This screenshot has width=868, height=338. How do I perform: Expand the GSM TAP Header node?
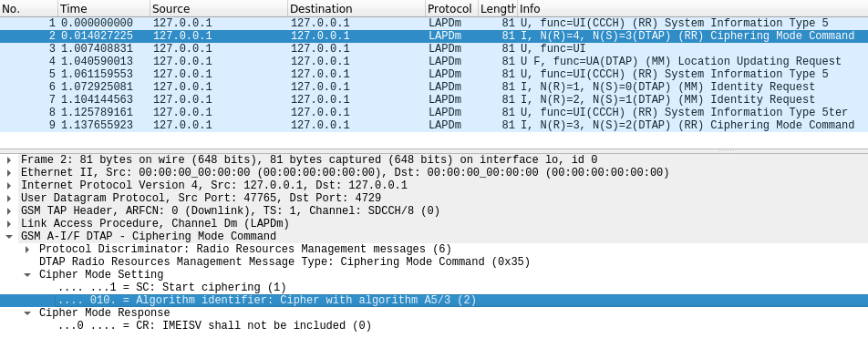point(8,210)
